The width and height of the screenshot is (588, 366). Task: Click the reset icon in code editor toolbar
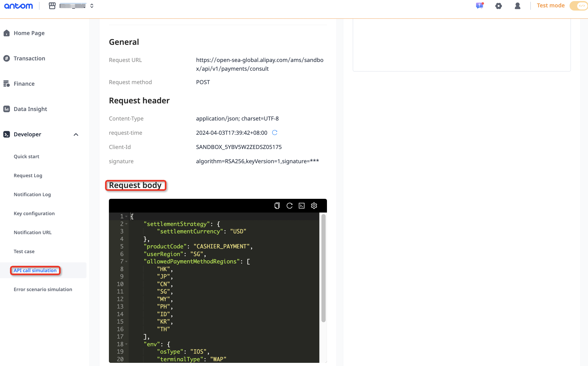point(289,206)
